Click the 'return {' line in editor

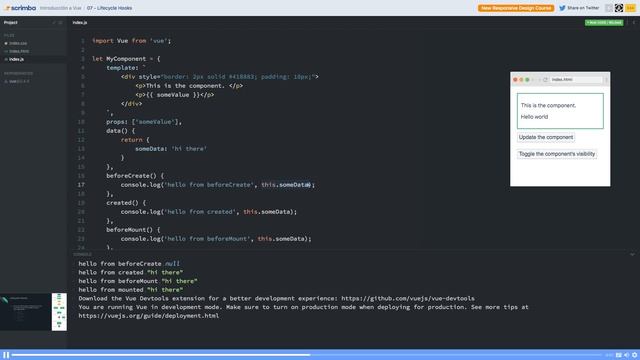click(135, 140)
